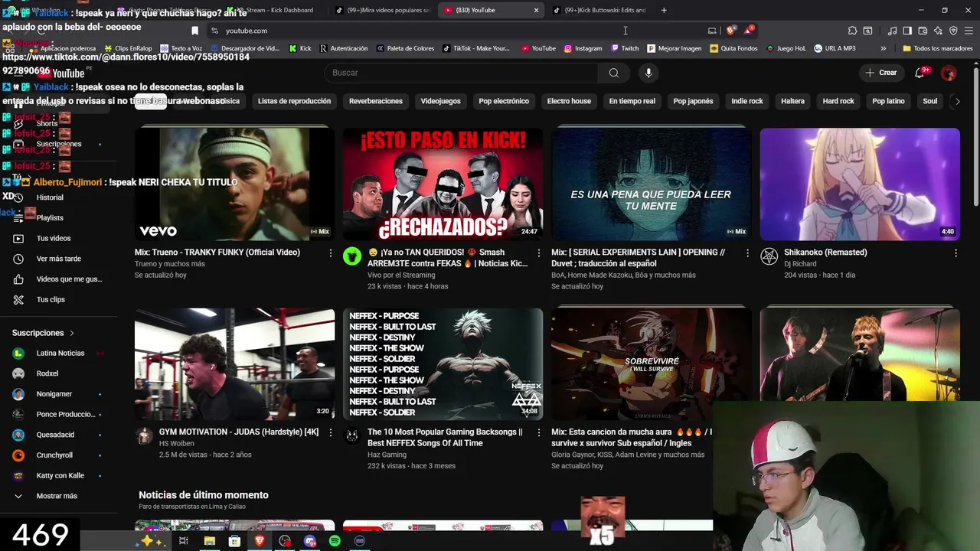Open options for Serial Experiments Lain mix
Image resolution: width=980 pixels, height=551 pixels.
(747, 253)
